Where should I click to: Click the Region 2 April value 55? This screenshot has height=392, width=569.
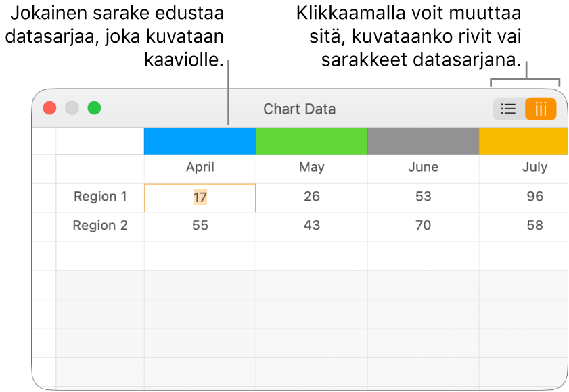click(x=200, y=226)
